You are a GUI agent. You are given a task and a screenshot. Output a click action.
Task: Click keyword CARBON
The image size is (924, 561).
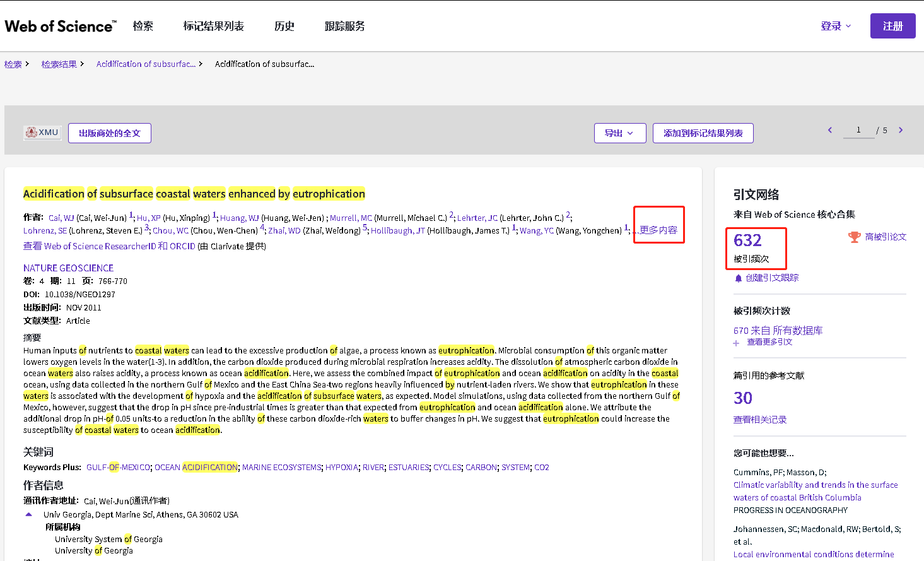(481, 468)
